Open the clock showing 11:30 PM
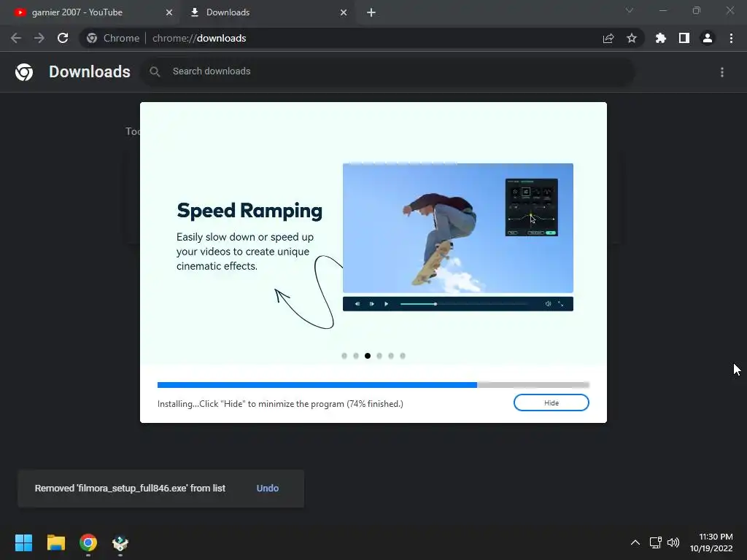This screenshot has height=560, width=747. pos(711,542)
